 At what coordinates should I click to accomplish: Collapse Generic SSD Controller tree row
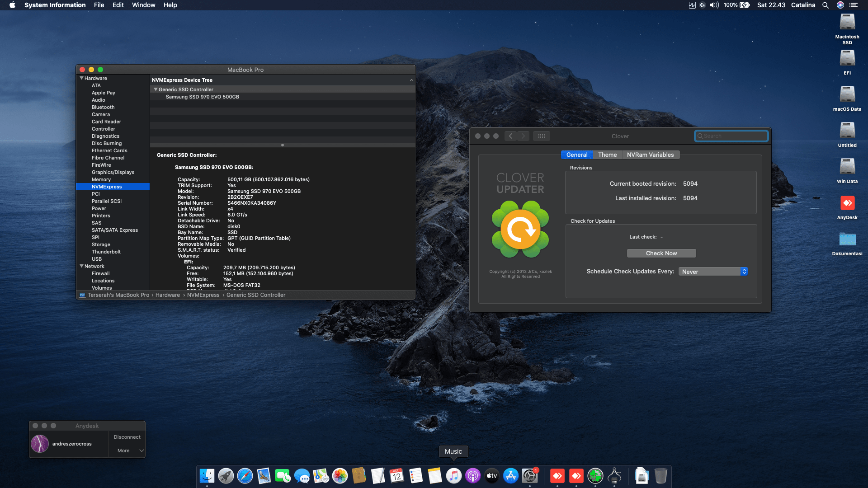click(x=156, y=89)
